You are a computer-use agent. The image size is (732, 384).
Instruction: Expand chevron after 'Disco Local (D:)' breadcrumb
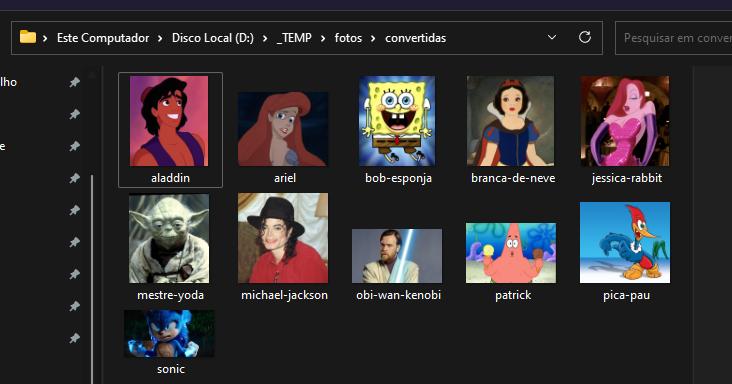click(x=265, y=38)
